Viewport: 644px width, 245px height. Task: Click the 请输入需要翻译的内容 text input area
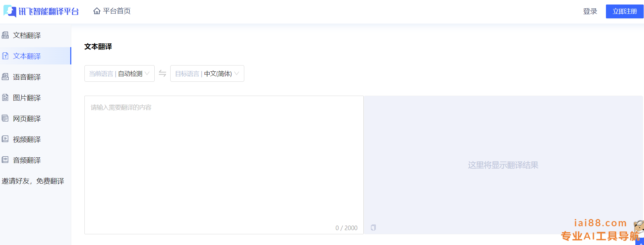pyautogui.click(x=224, y=165)
